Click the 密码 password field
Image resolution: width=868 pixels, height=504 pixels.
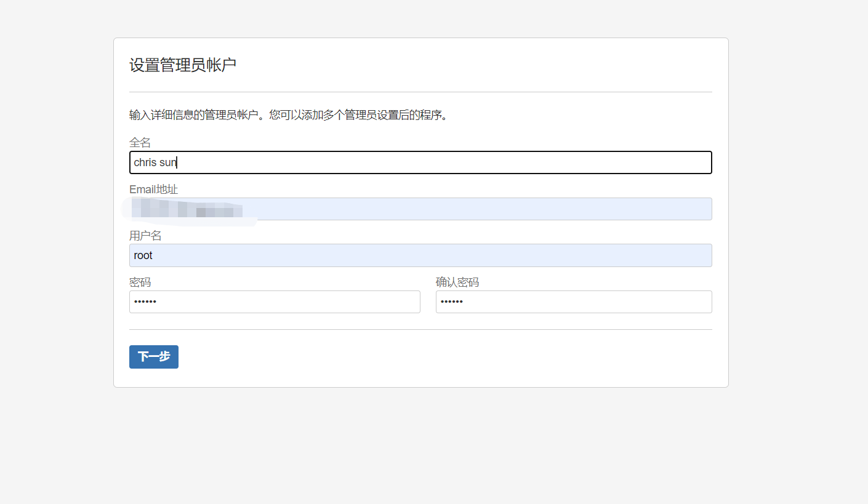pyautogui.click(x=275, y=302)
